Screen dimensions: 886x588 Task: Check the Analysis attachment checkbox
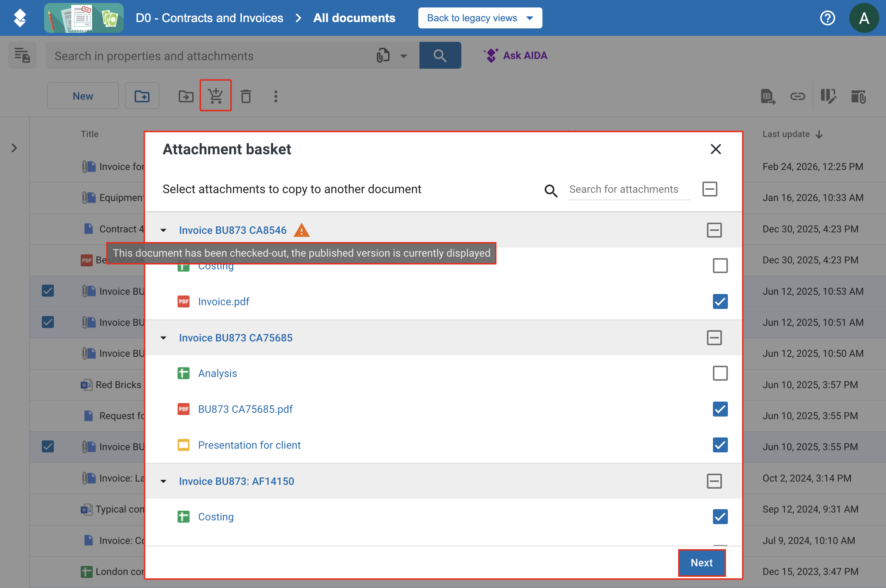coord(720,374)
